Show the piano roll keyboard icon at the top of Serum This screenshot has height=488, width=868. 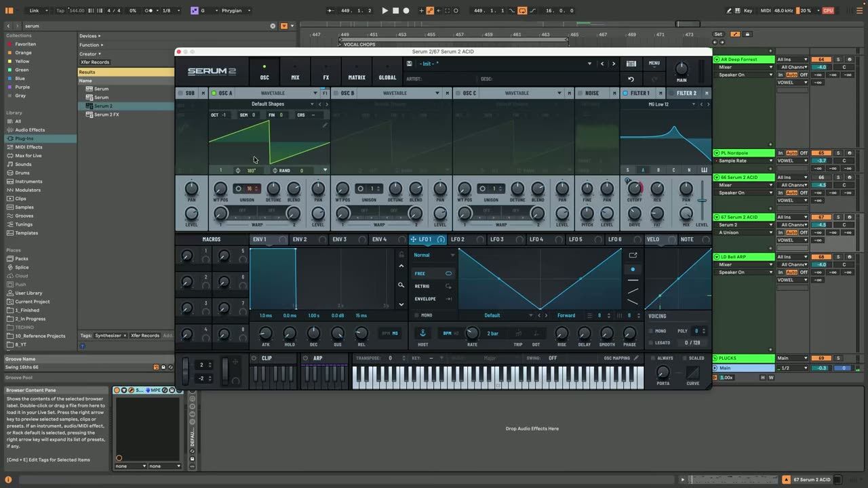click(631, 64)
